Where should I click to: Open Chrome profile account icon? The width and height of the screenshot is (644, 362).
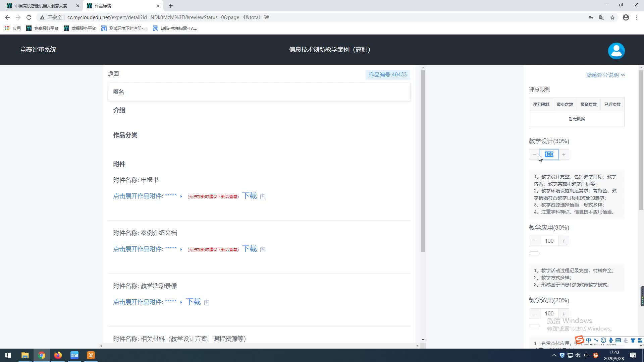click(x=626, y=17)
